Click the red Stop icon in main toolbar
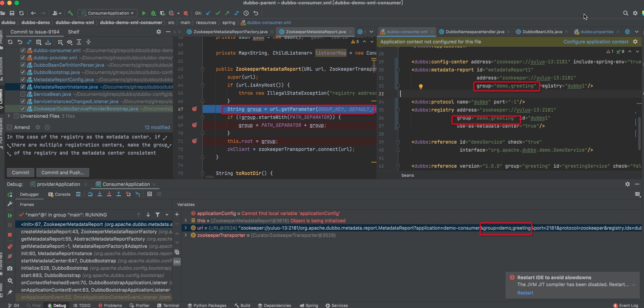The width and height of the screenshot is (644, 308). tap(186, 13)
